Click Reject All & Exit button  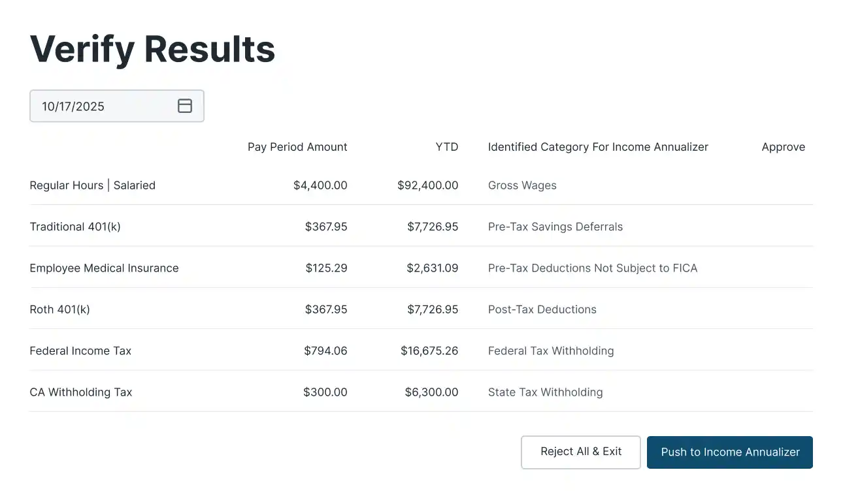[x=581, y=452]
